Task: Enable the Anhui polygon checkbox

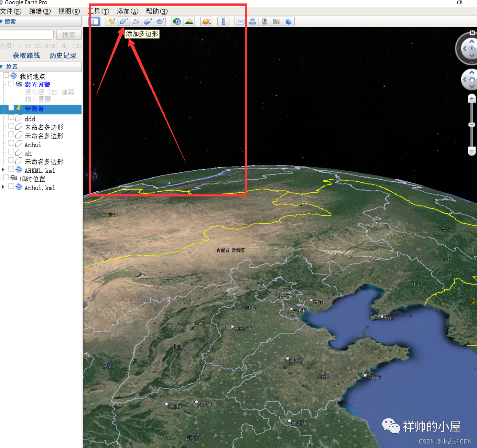Action: coord(11,143)
